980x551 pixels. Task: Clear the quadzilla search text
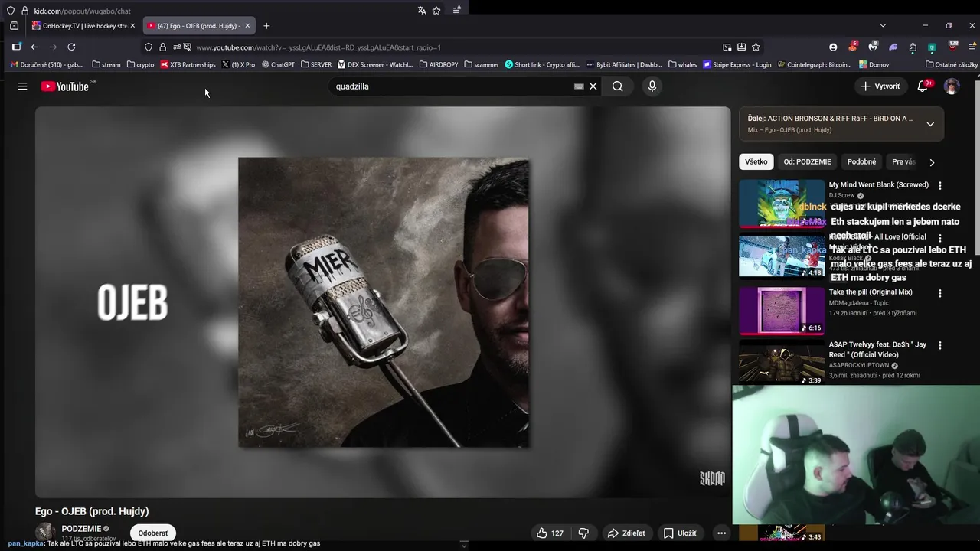593,86
